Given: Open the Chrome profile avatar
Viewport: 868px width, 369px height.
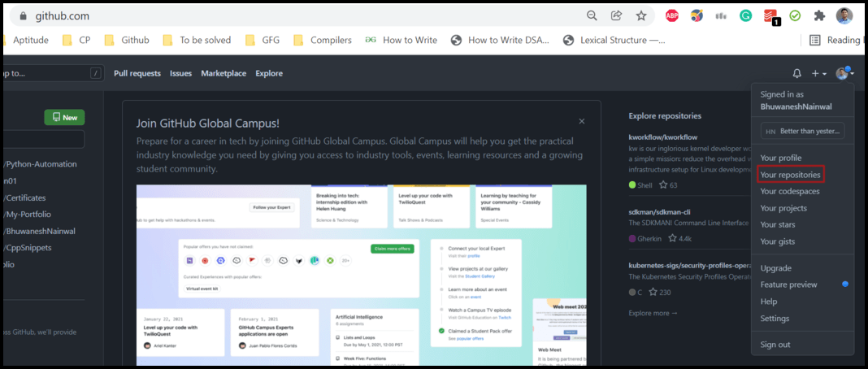Looking at the screenshot, I should click(x=844, y=16).
